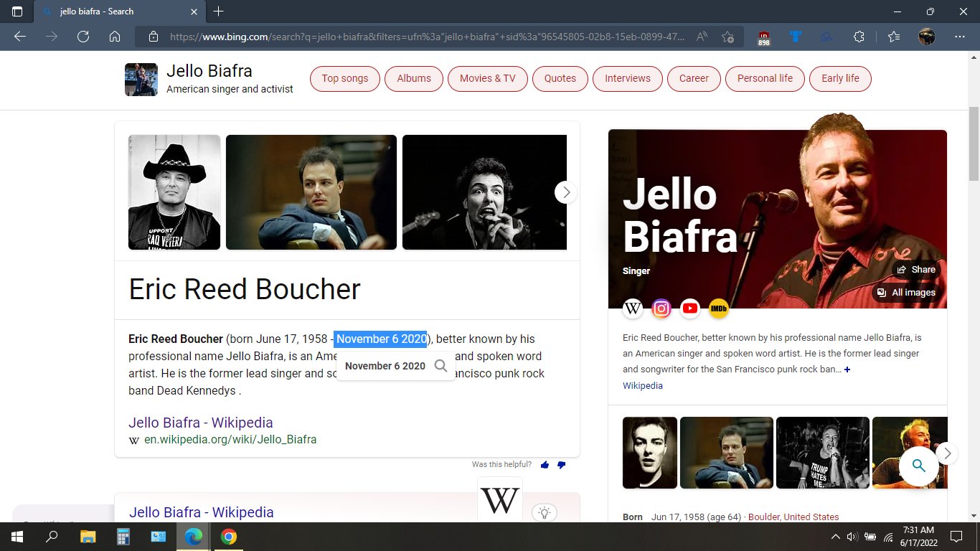Add this page to favorites
Screen dimensions: 980x551
(x=727, y=37)
